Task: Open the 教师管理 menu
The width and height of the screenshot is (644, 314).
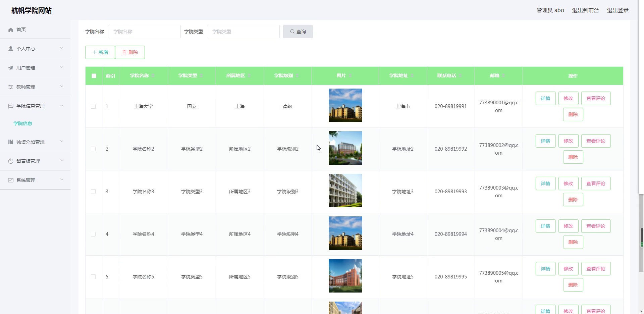Action: tap(35, 87)
